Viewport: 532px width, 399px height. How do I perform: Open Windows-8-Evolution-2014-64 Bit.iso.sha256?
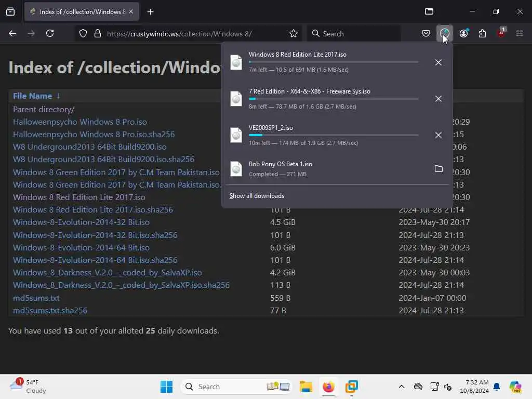point(95,260)
